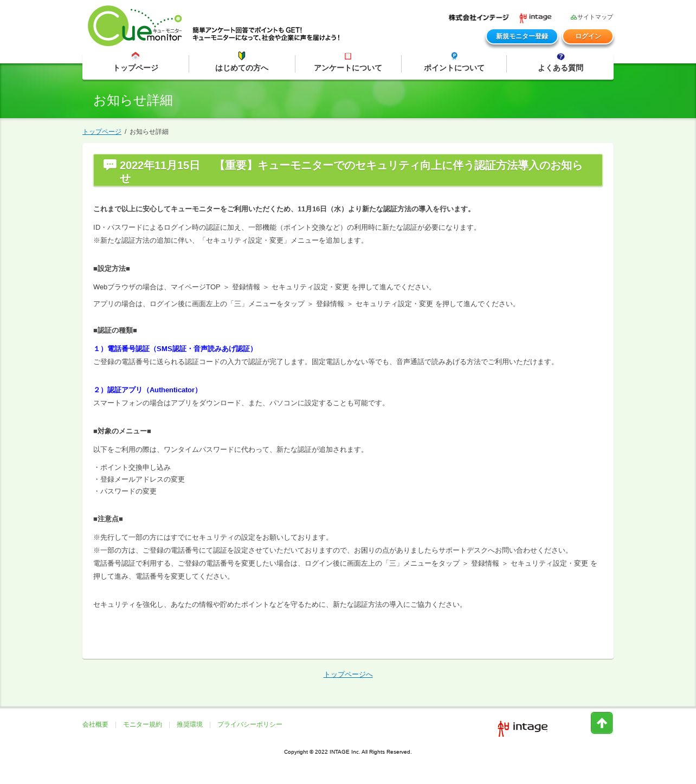Screen dimensions: 696x784
Task: Open the ポイントについて navigation tab
Action: [454, 64]
